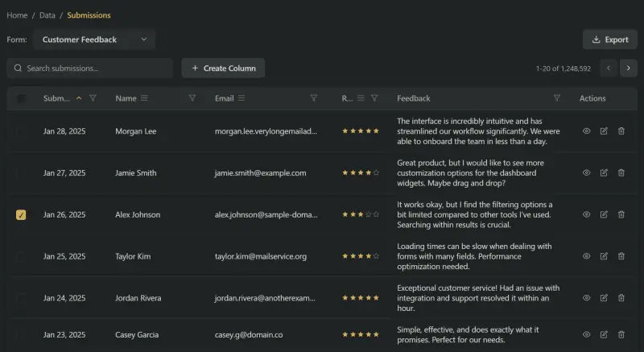
Task: Toggle the select-all header checkbox
Action: pos(22,98)
